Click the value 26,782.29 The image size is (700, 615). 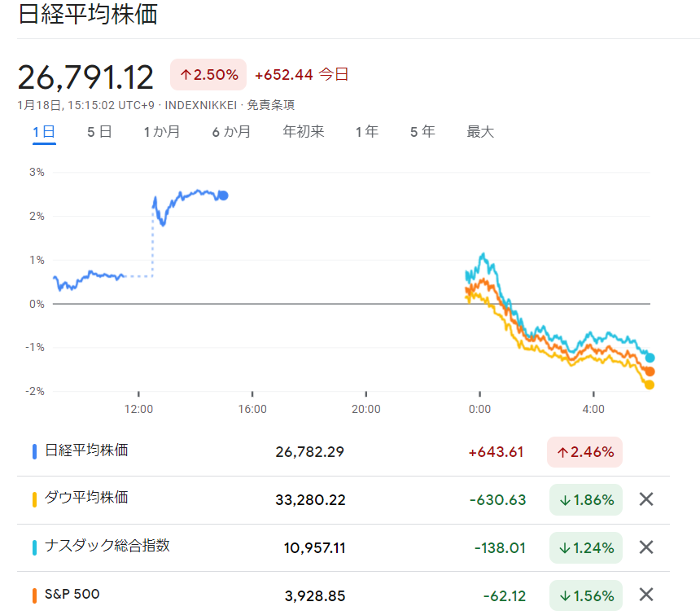[310, 452]
